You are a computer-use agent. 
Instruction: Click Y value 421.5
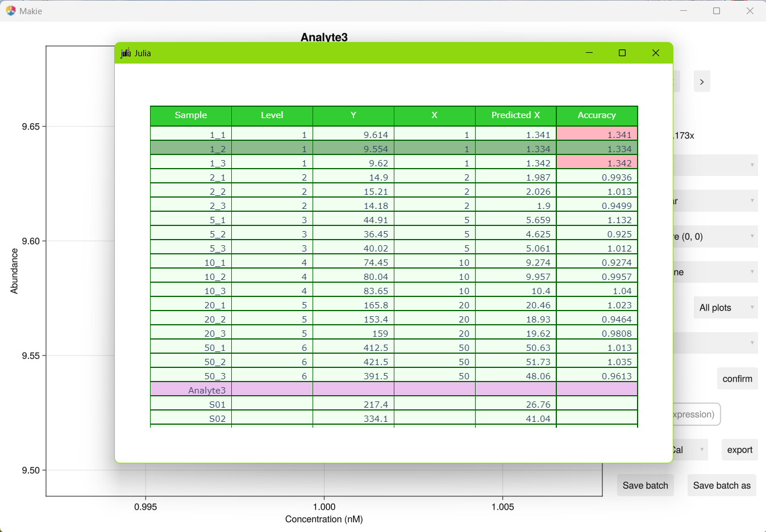point(353,362)
